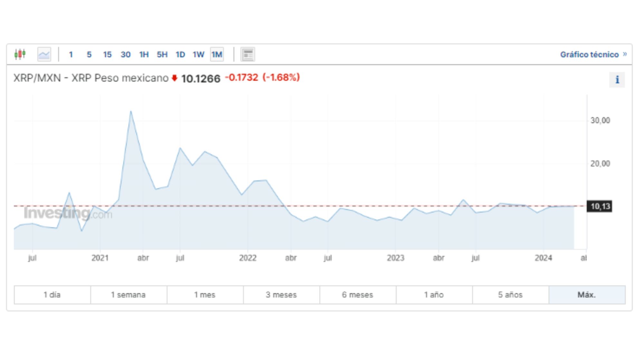644x354 pixels.
Task: Show the 6 meses range
Action: click(x=357, y=295)
